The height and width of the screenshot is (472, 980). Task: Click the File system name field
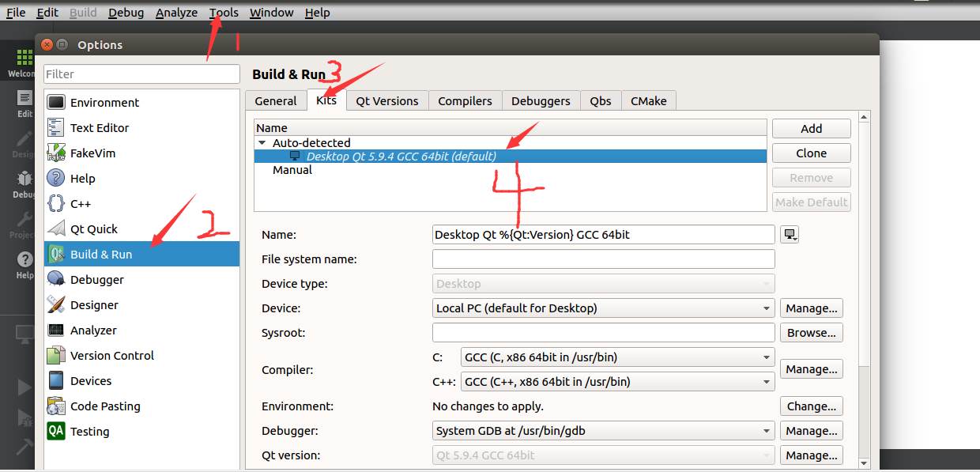click(x=604, y=259)
